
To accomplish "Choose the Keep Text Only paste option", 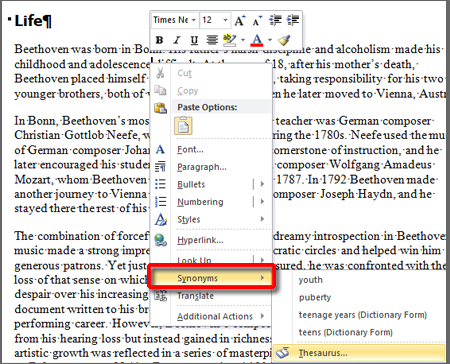I will tap(183, 126).
